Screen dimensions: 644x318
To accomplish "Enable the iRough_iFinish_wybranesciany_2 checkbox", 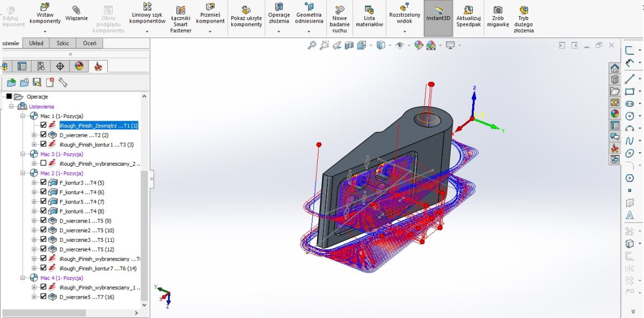I will coord(43,163).
